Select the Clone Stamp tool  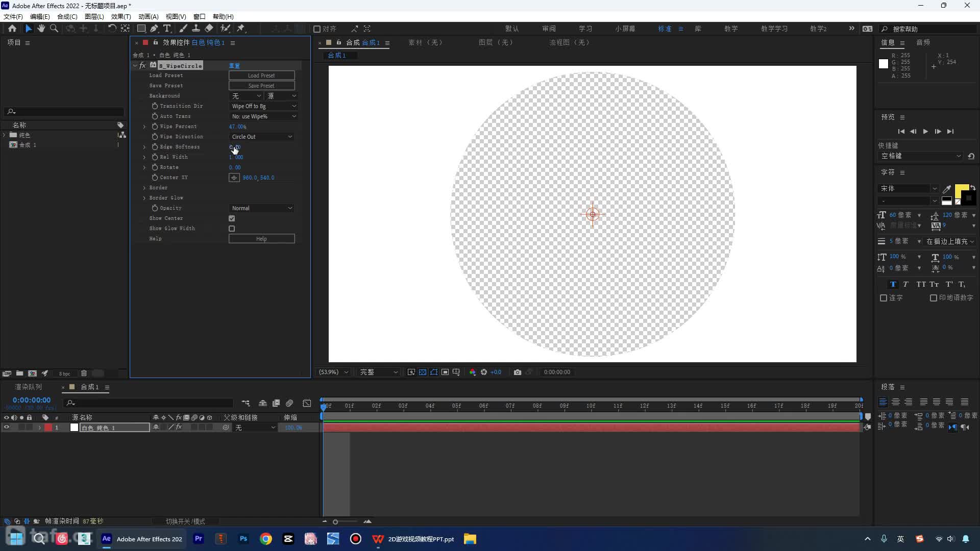[195, 29]
